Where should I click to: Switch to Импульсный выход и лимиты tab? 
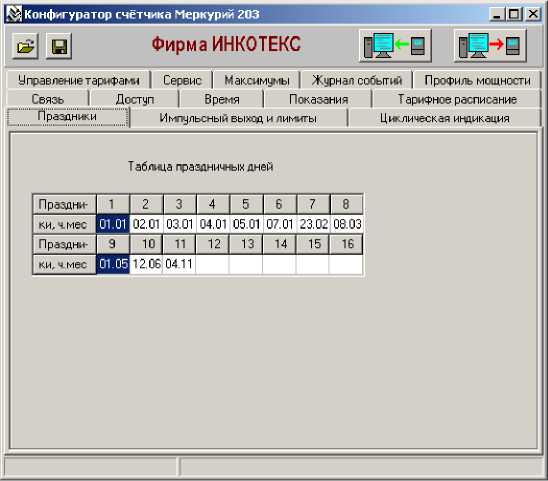[x=238, y=118]
